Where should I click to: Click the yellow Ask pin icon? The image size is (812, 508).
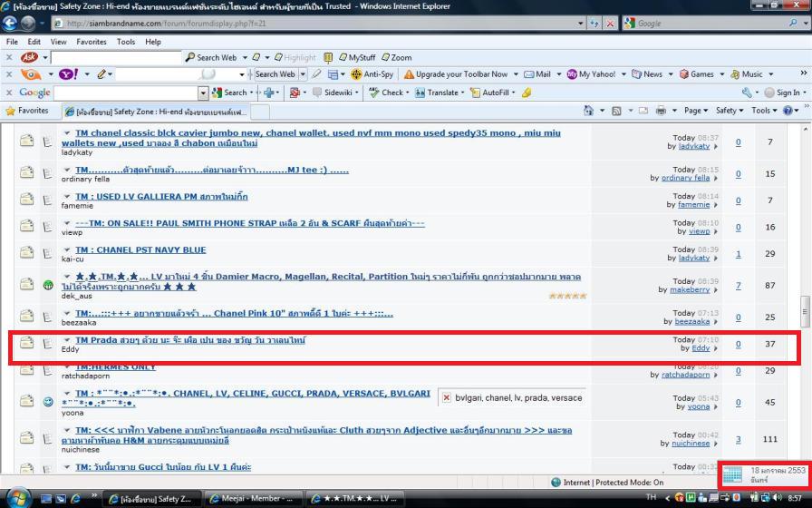tap(328, 57)
